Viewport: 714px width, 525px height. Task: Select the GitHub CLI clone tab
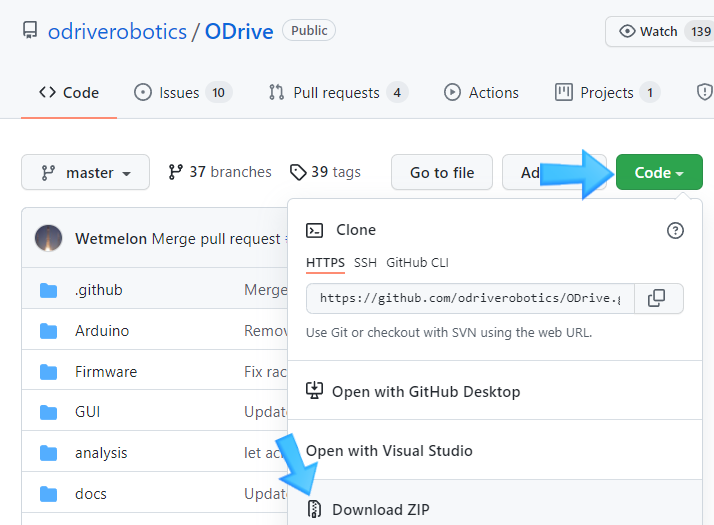click(x=417, y=263)
